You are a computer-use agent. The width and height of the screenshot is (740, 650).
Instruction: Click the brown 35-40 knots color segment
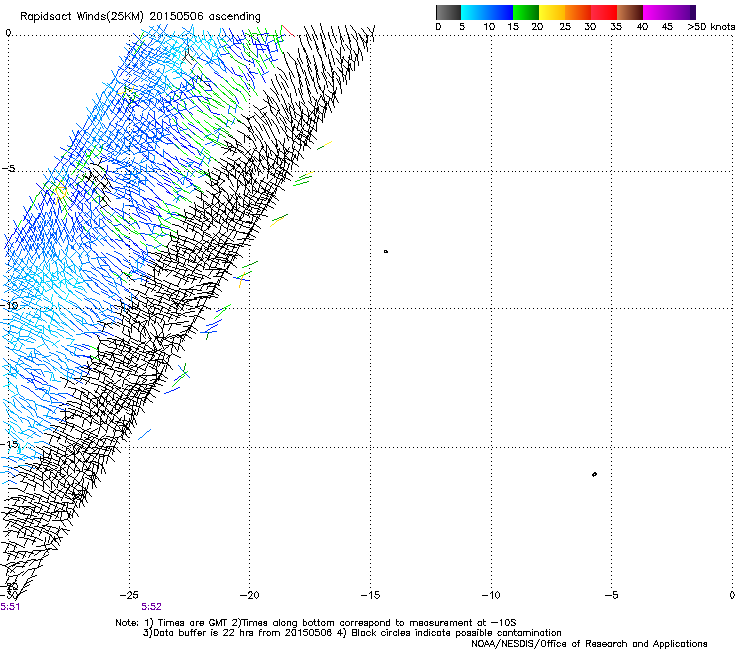click(x=630, y=12)
